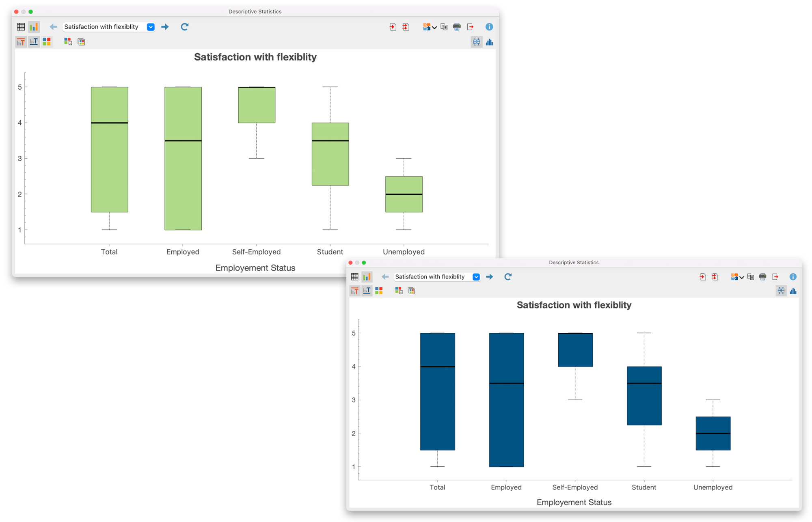The width and height of the screenshot is (812, 522).
Task: Insert chart into output in back window
Action: (x=393, y=27)
